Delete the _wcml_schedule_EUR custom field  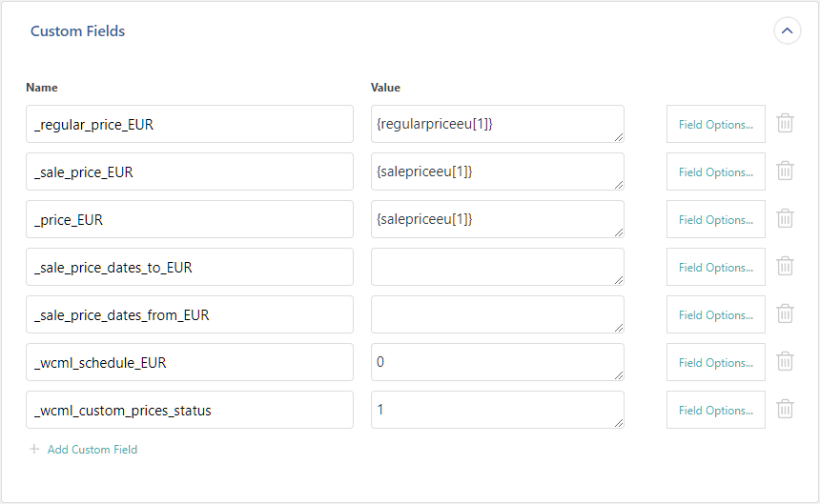pyautogui.click(x=785, y=361)
